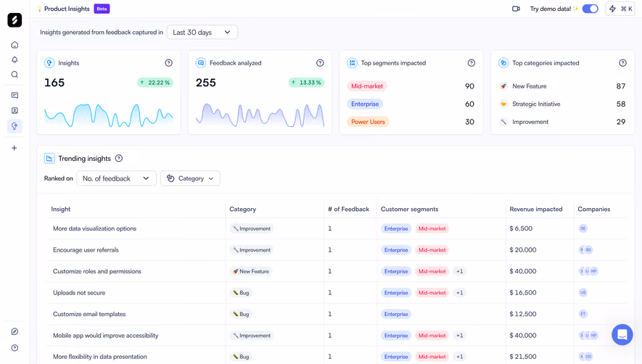
Task: Open insight Customize roles and permissions
Action: (x=97, y=271)
